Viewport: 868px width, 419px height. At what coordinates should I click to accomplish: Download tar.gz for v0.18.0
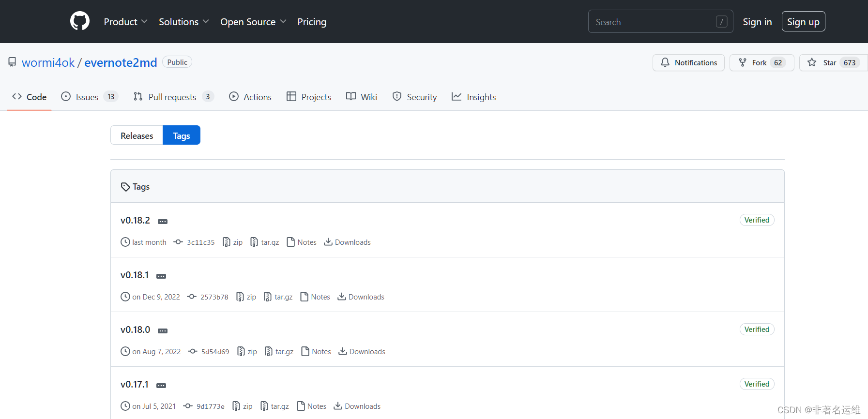pyautogui.click(x=279, y=352)
